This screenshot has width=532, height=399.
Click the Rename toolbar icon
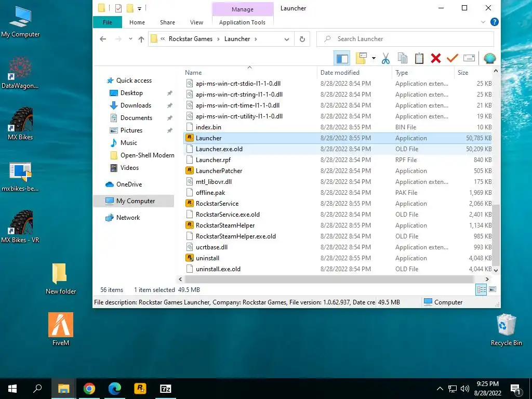[469, 58]
